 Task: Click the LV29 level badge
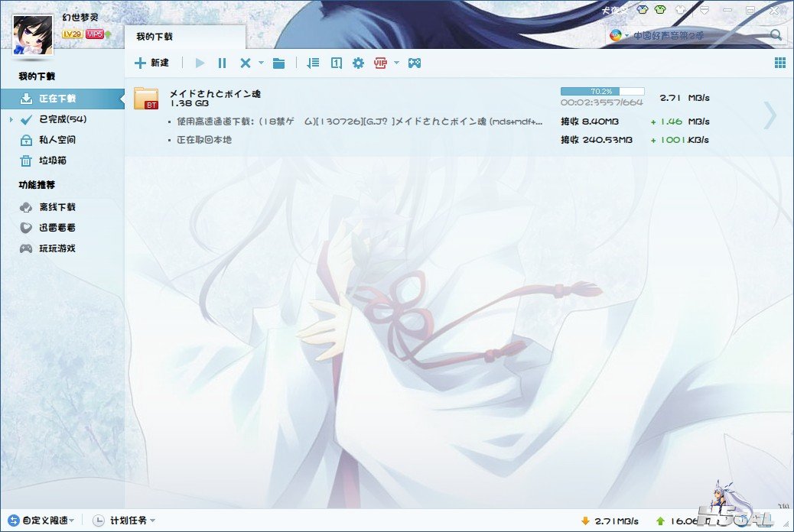pyautogui.click(x=72, y=34)
